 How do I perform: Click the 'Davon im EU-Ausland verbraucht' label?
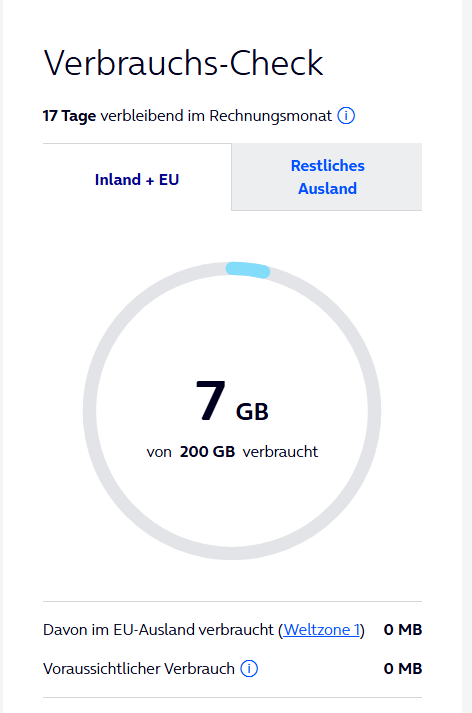[x=158, y=629]
